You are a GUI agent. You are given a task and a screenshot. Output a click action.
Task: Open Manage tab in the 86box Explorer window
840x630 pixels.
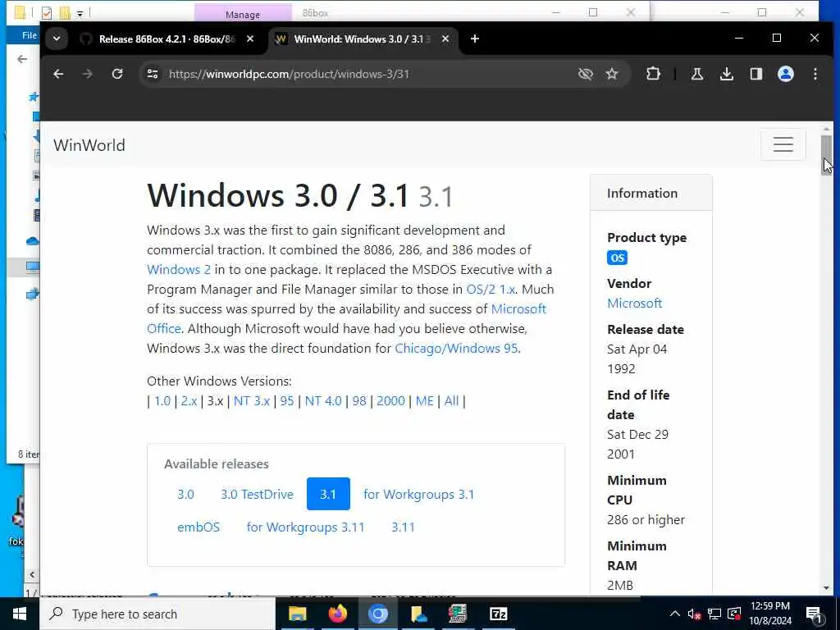point(243,14)
